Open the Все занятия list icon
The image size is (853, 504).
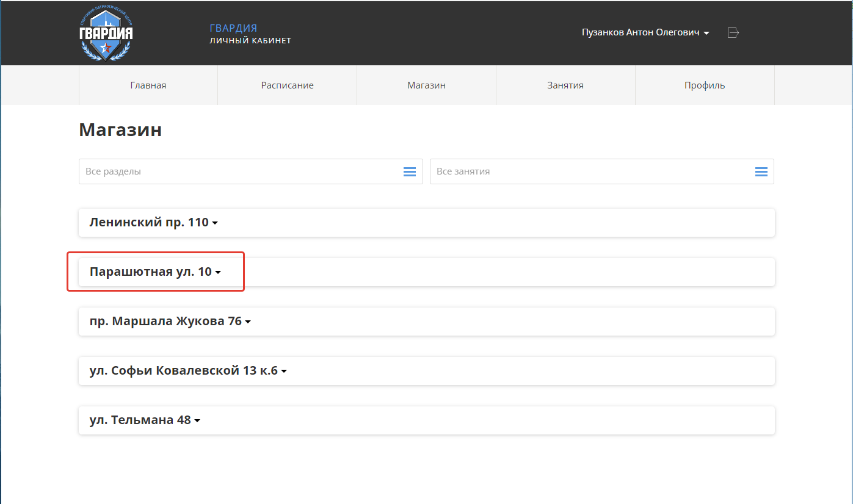tap(761, 172)
